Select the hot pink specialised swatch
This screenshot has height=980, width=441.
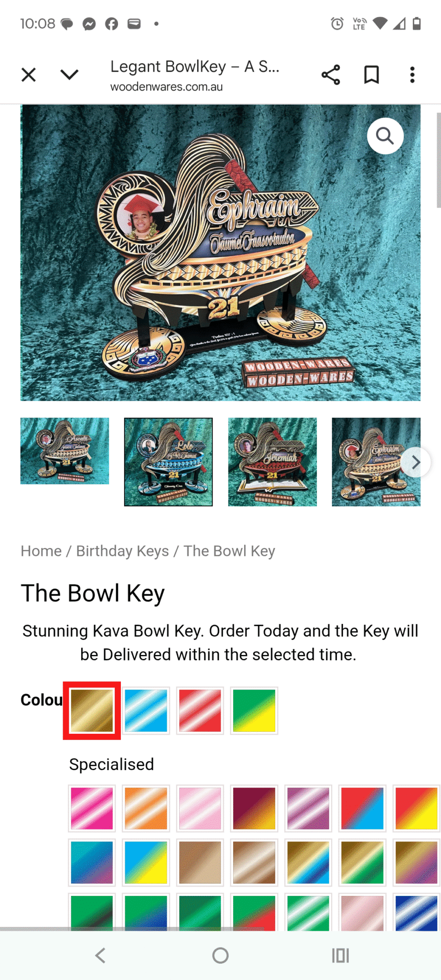pyautogui.click(x=92, y=808)
